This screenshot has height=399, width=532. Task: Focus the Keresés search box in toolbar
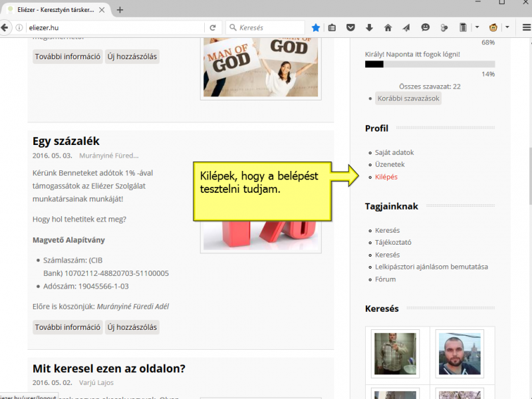pyautogui.click(x=265, y=27)
